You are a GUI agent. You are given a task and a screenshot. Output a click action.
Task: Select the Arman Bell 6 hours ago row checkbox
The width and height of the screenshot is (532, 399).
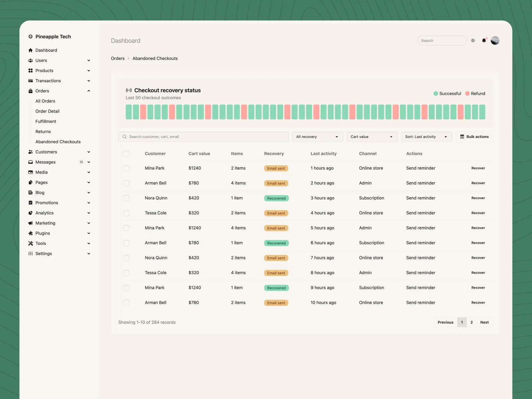[x=126, y=243]
